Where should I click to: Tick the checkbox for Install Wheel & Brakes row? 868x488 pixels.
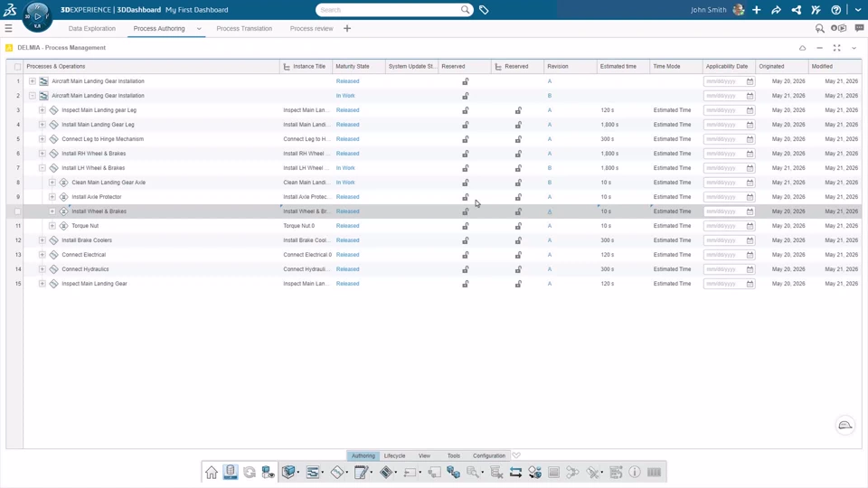click(x=18, y=211)
